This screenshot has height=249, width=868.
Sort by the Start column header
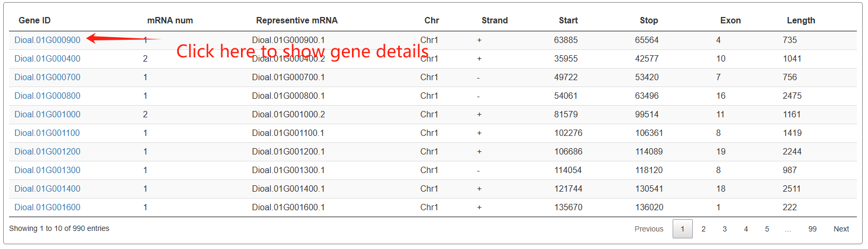tap(568, 21)
